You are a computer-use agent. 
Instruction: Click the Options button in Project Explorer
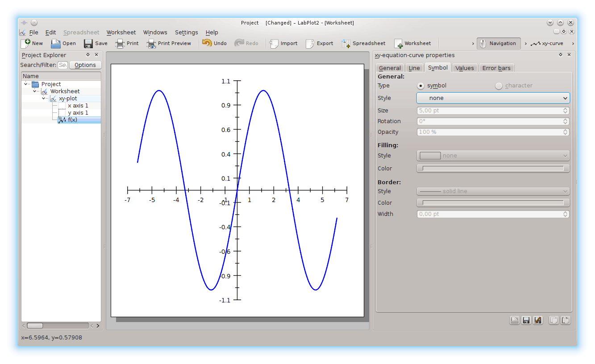pyautogui.click(x=85, y=65)
